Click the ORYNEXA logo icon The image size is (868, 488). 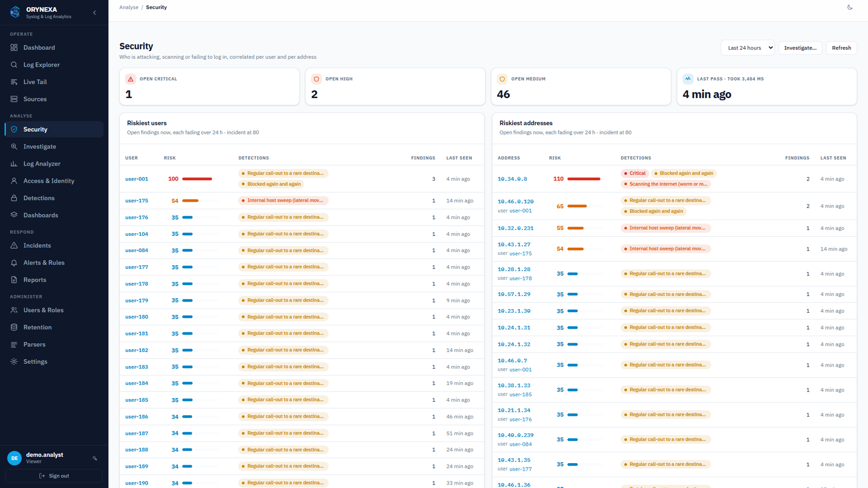pyautogui.click(x=15, y=12)
